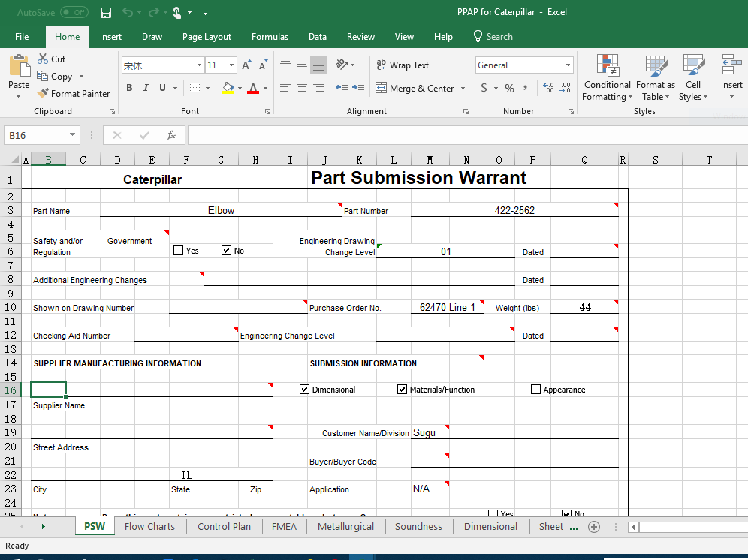Viewport: 748px width, 560px height.
Task: Apply Underline formatting
Action: pos(162,88)
